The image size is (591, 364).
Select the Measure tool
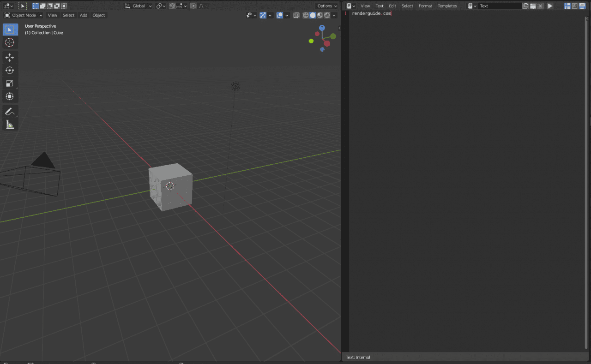click(10, 124)
